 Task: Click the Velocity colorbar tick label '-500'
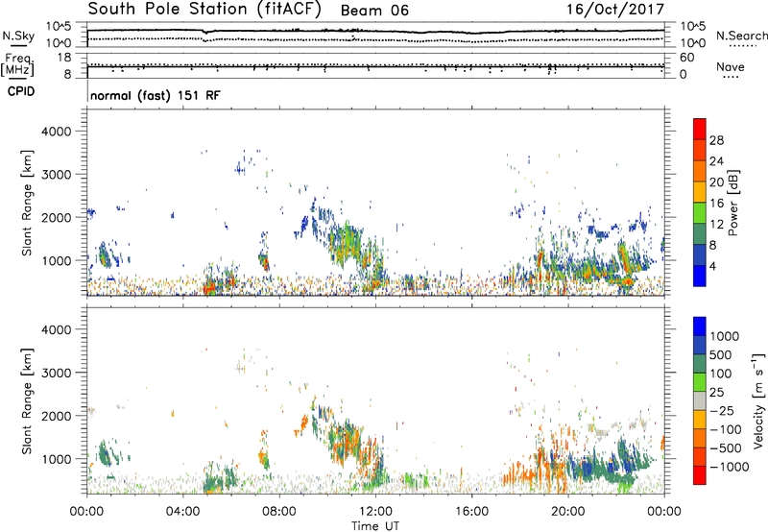(x=726, y=448)
